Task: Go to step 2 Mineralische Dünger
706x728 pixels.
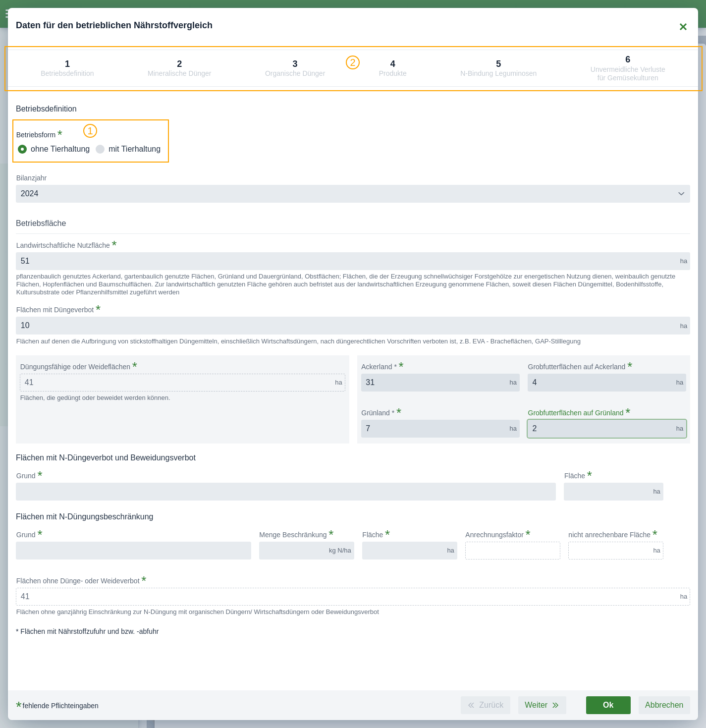Action: click(179, 68)
